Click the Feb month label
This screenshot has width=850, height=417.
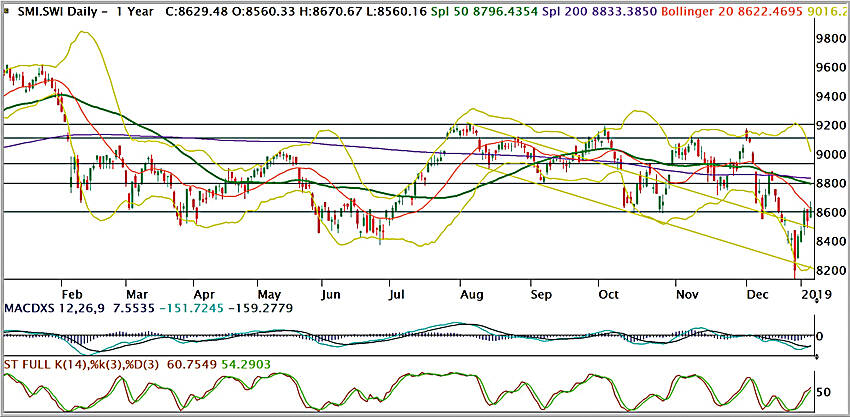73,294
